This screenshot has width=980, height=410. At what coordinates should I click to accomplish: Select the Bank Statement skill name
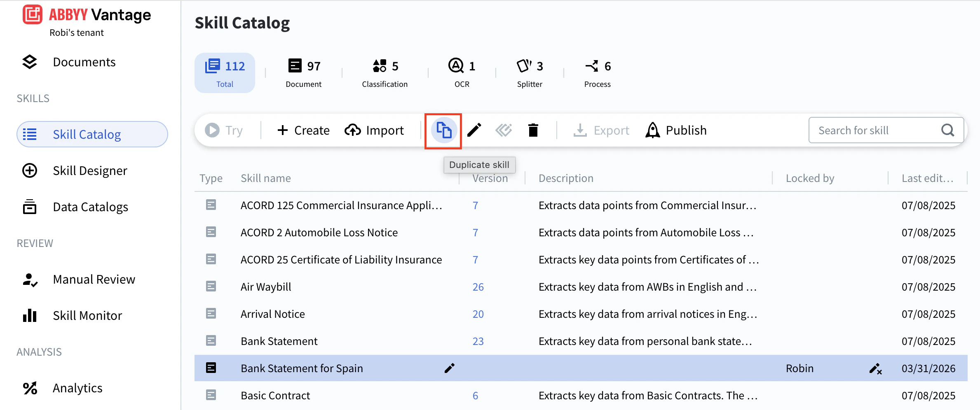point(279,341)
